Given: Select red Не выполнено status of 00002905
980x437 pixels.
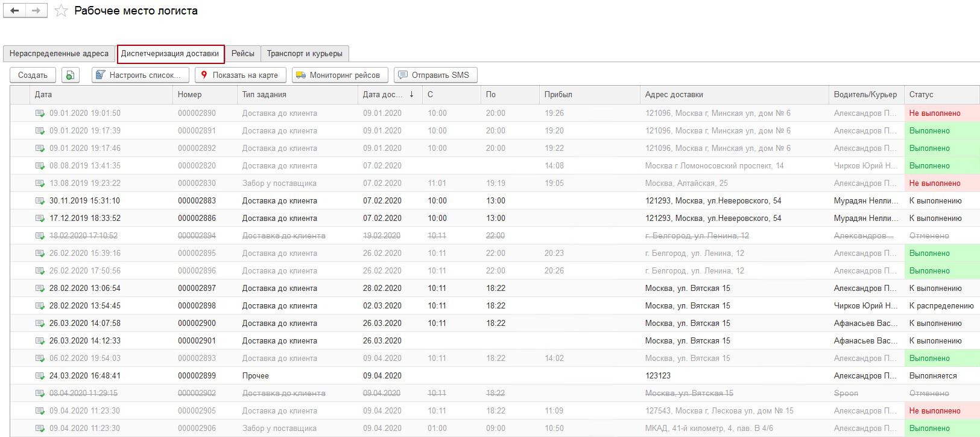Looking at the screenshot, I should (x=942, y=411).
